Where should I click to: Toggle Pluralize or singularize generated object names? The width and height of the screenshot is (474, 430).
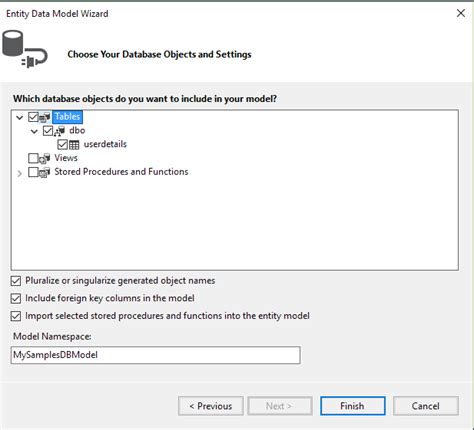pos(16,281)
